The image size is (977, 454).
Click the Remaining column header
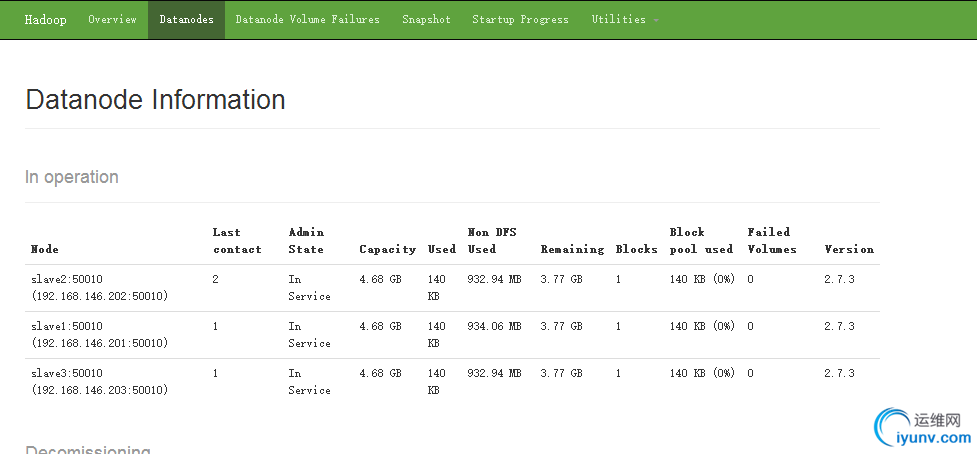point(572,249)
